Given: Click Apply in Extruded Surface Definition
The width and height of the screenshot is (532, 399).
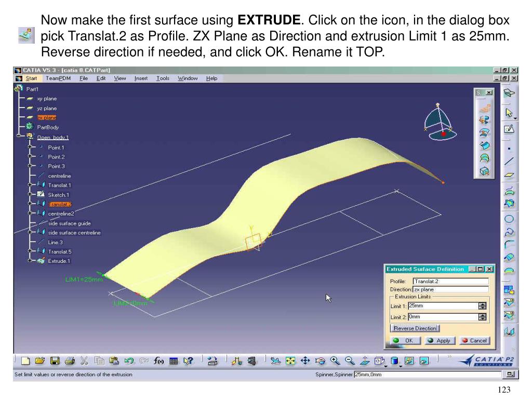Looking at the screenshot, I should [440, 340].
